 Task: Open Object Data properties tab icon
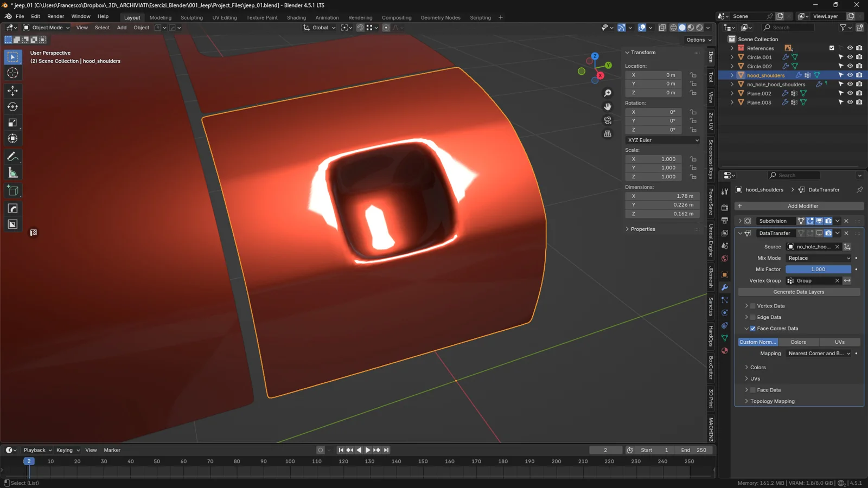pyautogui.click(x=725, y=338)
